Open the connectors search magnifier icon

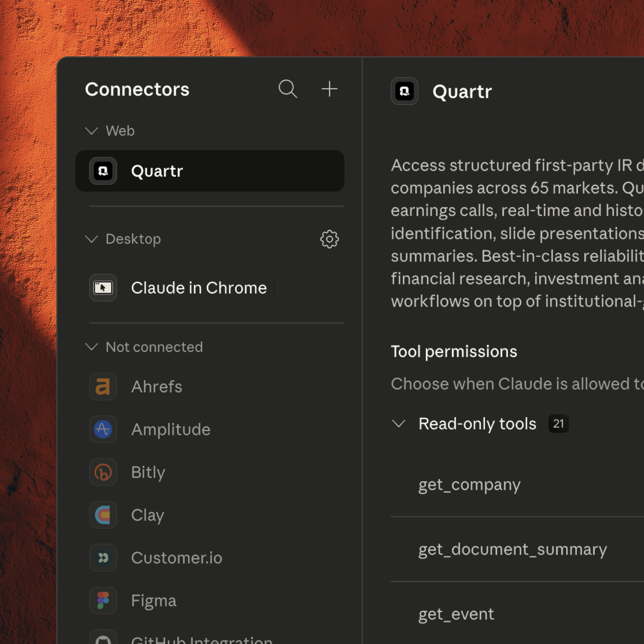[x=288, y=89]
